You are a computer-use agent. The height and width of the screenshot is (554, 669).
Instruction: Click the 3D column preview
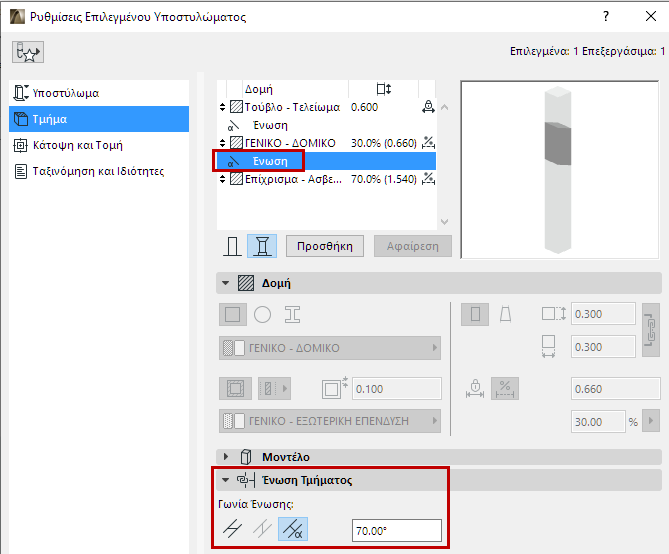pos(559,169)
